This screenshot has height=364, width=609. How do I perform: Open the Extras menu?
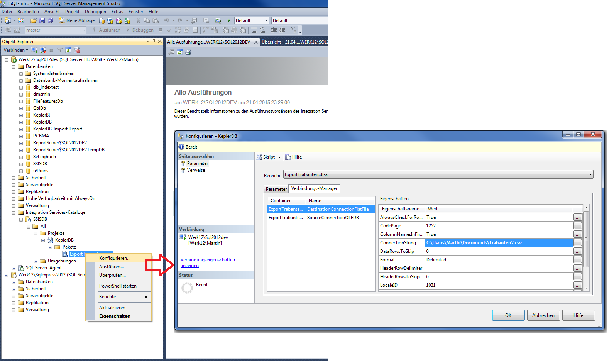click(117, 12)
